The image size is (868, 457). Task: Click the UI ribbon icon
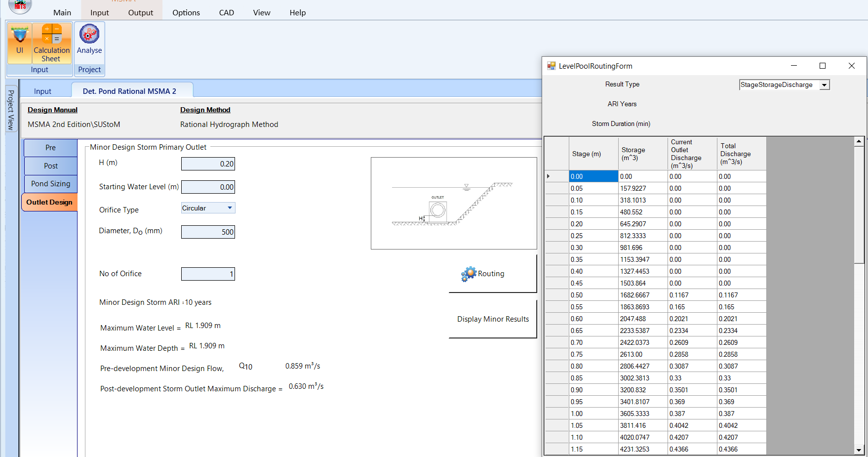(x=20, y=43)
